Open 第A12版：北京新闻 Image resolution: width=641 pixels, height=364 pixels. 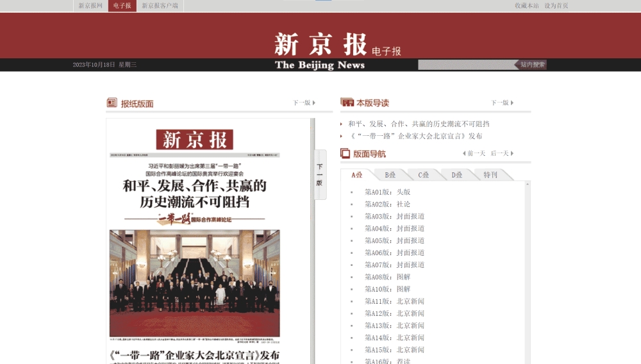[x=394, y=313]
